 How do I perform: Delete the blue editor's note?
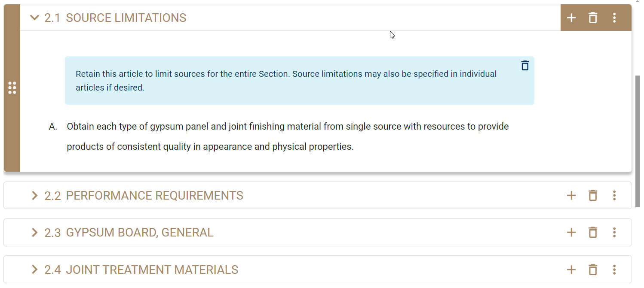[525, 66]
